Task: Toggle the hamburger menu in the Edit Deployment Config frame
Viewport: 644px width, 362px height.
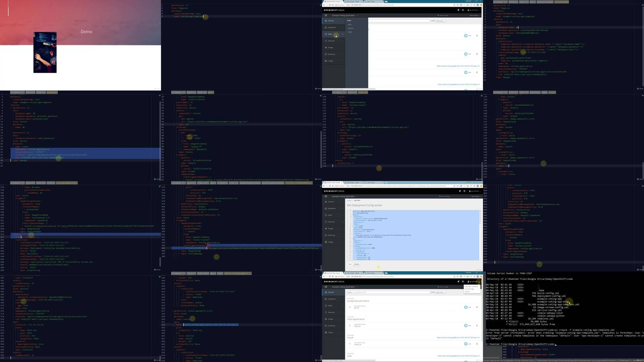Action: coord(326,196)
